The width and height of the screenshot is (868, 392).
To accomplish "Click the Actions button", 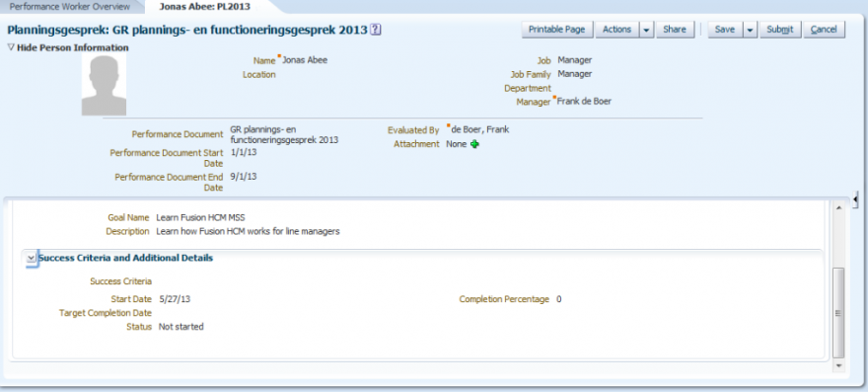I will [617, 30].
